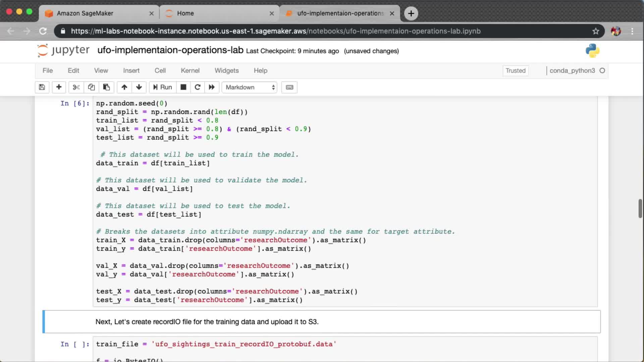Copy selected cells icon
Image resolution: width=644 pixels, height=362 pixels.
click(91, 87)
